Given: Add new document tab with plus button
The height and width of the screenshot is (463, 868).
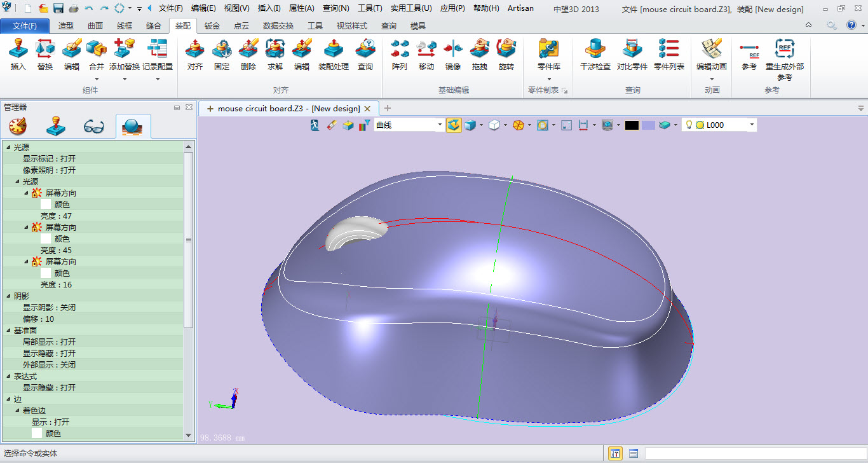Looking at the screenshot, I should tap(388, 108).
